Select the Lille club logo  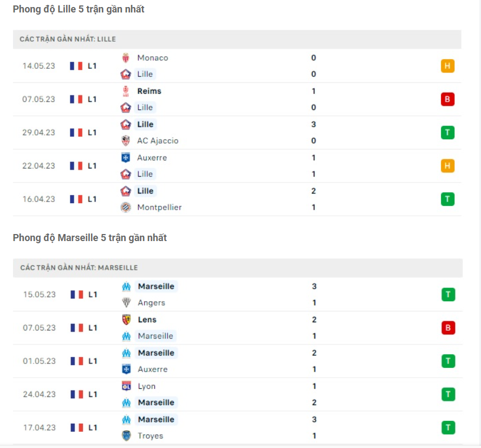(x=126, y=74)
